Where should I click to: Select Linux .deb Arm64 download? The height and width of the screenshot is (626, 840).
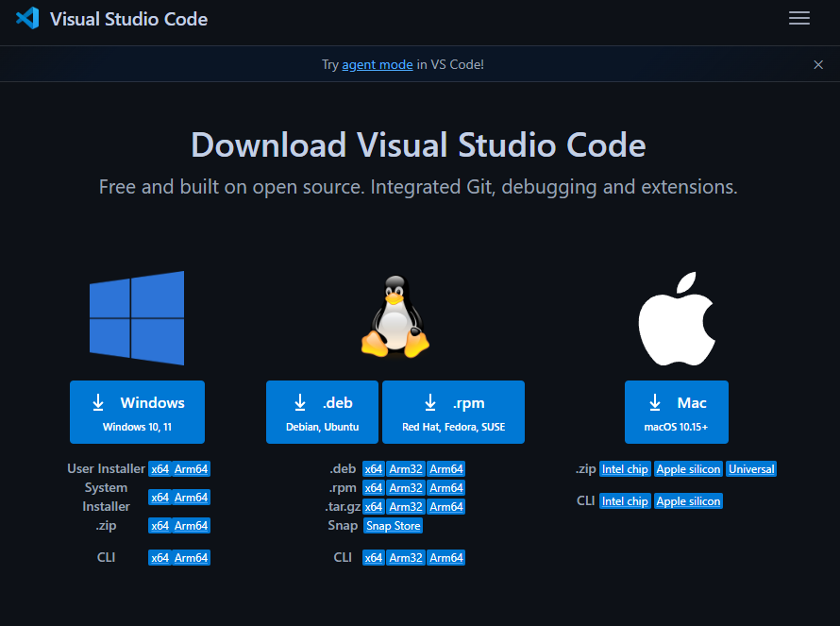446,469
